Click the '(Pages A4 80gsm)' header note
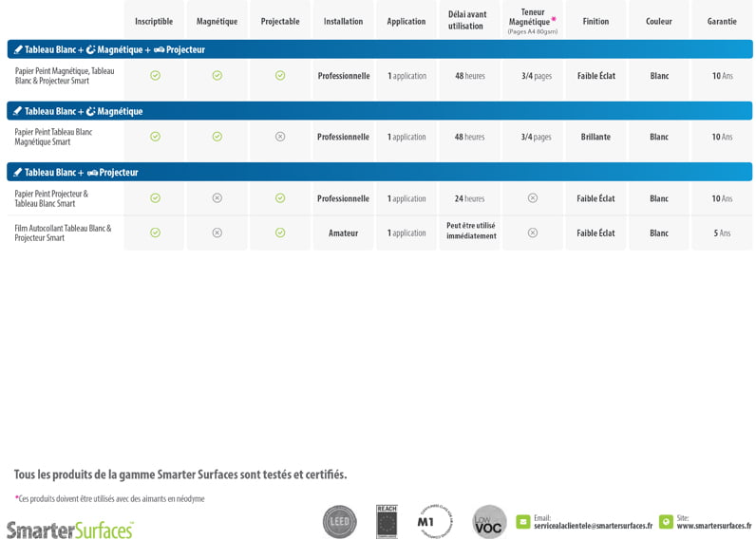 532,32
